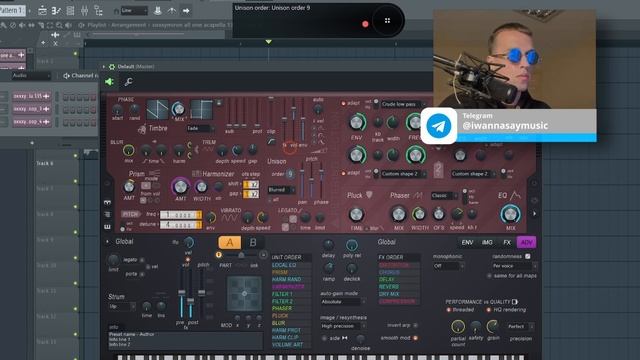
Task: Open the first Timbre waveform display
Action: [158, 109]
